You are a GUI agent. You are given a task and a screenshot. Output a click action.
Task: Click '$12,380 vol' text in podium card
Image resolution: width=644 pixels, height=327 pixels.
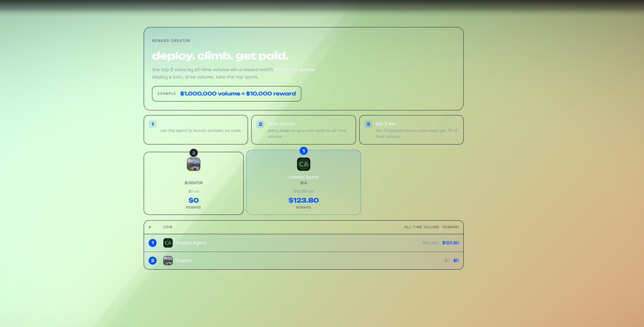coord(304,191)
